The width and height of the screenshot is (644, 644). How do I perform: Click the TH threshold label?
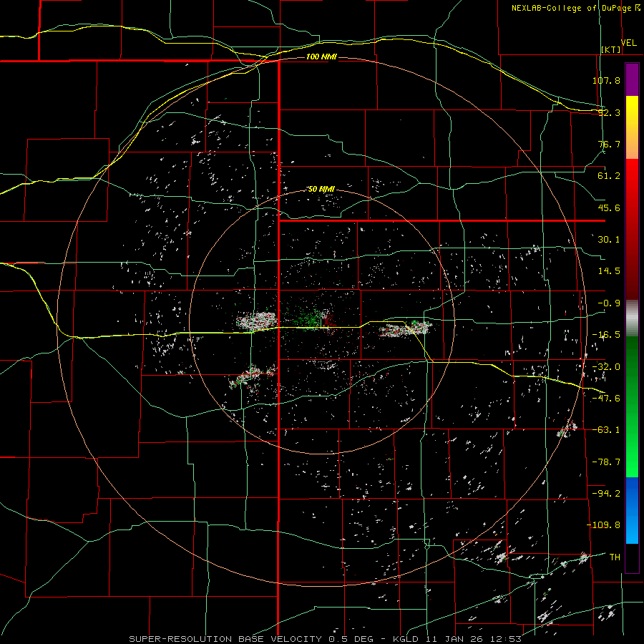click(x=615, y=557)
